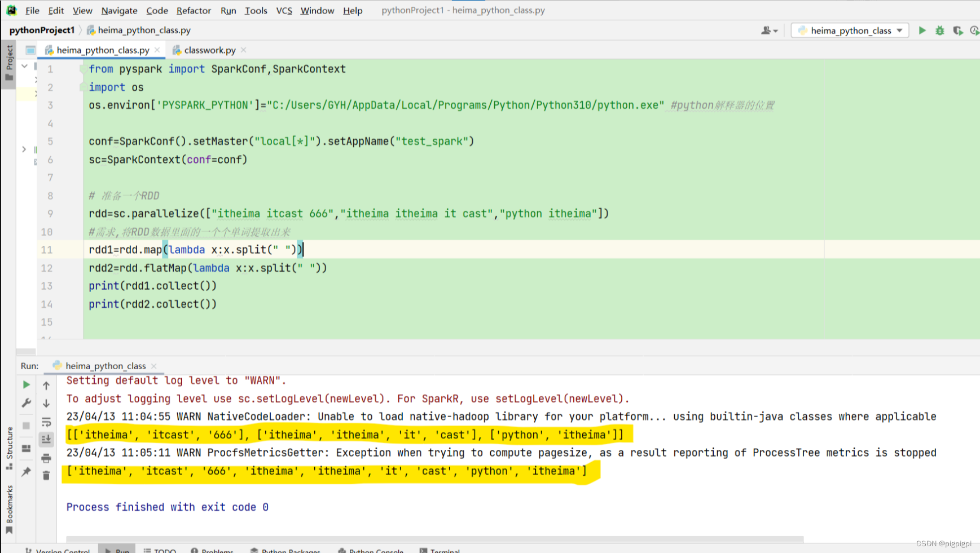Open the Window menu
The width and height of the screenshot is (980, 553).
tap(317, 10)
